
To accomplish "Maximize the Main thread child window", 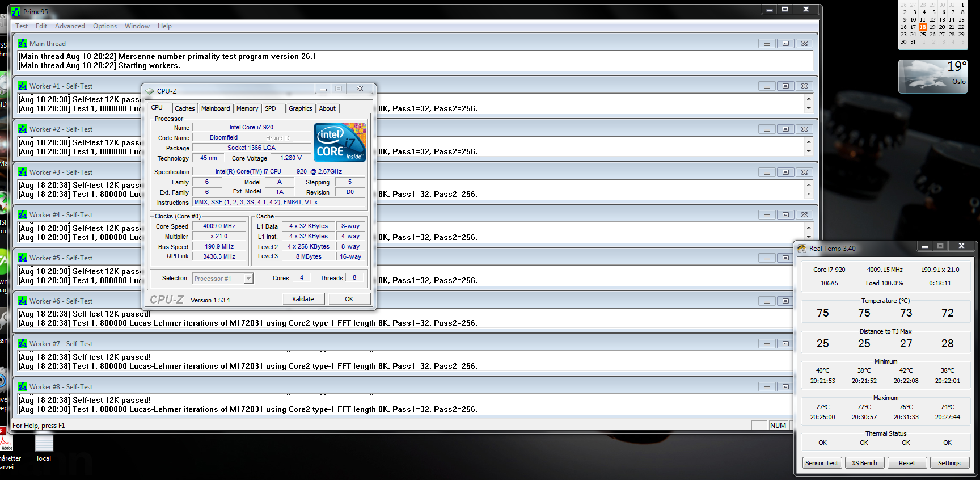I will coord(785,44).
